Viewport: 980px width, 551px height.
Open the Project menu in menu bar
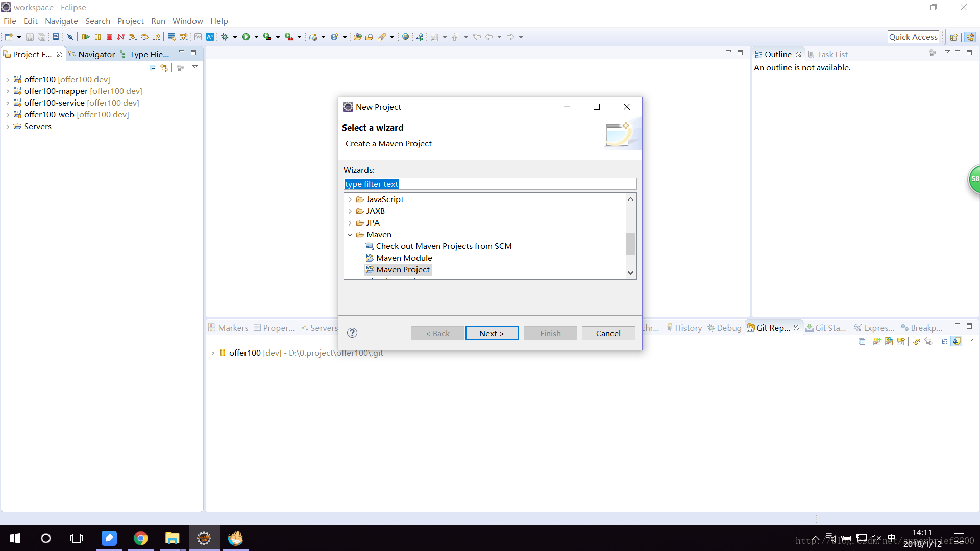click(x=130, y=21)
